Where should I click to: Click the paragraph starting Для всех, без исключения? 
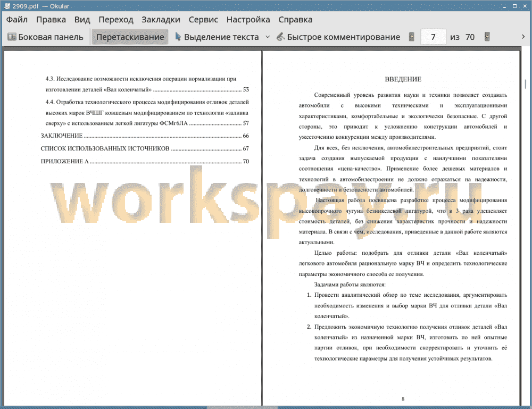click(403, 169)
